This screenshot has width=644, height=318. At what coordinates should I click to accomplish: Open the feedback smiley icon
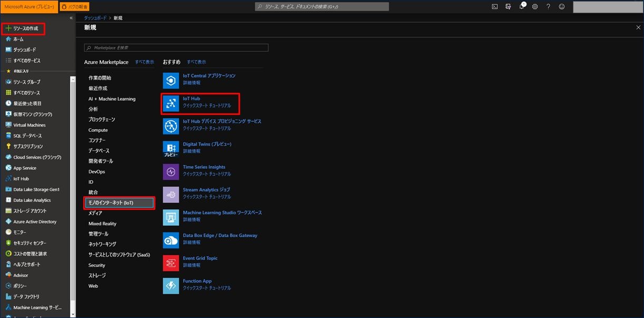click(x=562, y=7)
